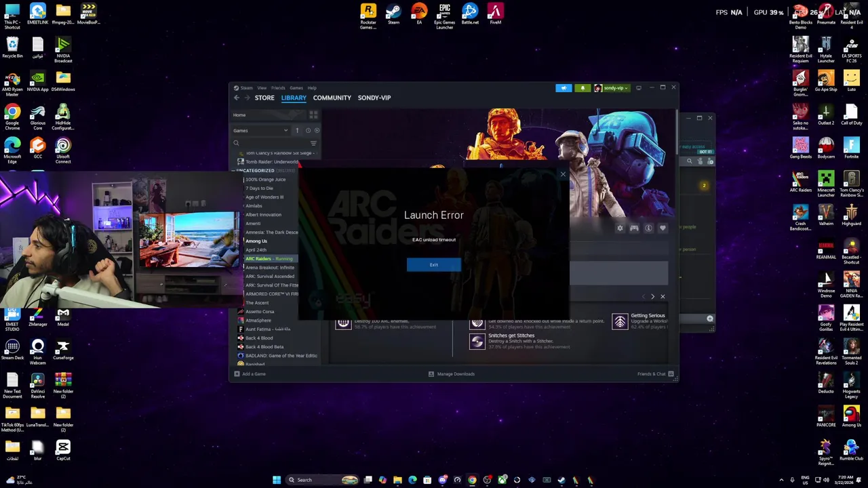The image size is (868, 488).
Task: Open Friends & Chat
Action: 655,374
